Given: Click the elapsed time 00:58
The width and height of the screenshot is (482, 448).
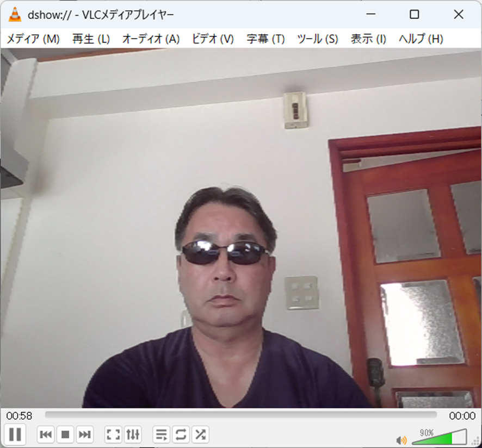Looking at the screenshot, I should coord(19,416).
